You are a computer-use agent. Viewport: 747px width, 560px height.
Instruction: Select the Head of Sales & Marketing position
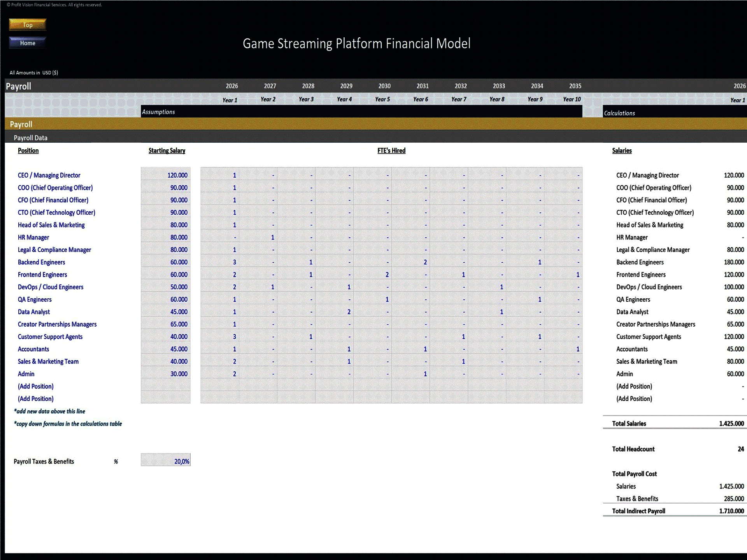click(x=51, y=225)
